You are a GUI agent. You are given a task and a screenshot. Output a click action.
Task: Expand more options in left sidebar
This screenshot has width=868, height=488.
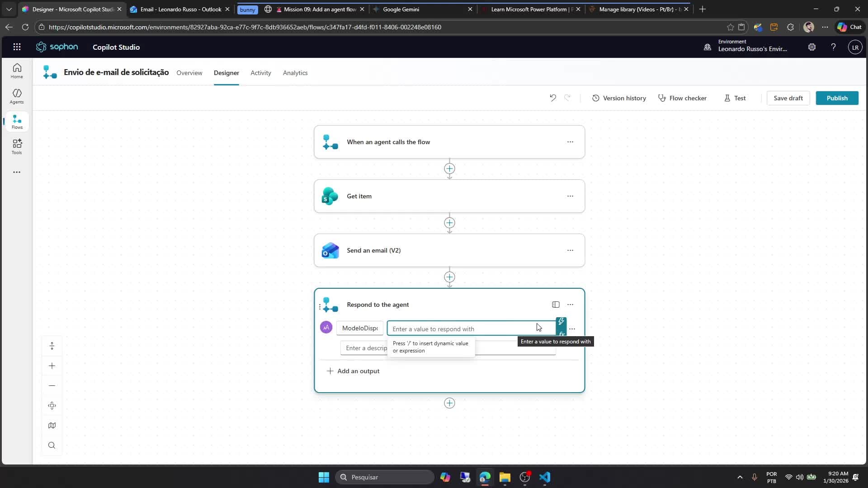coord(17,172)
